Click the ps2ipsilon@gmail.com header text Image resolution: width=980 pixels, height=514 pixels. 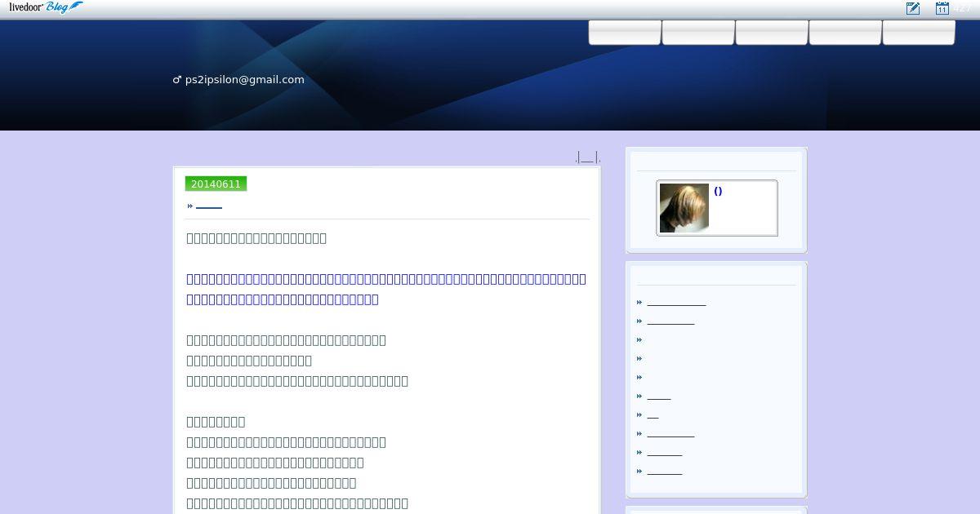tap(238, 80)
